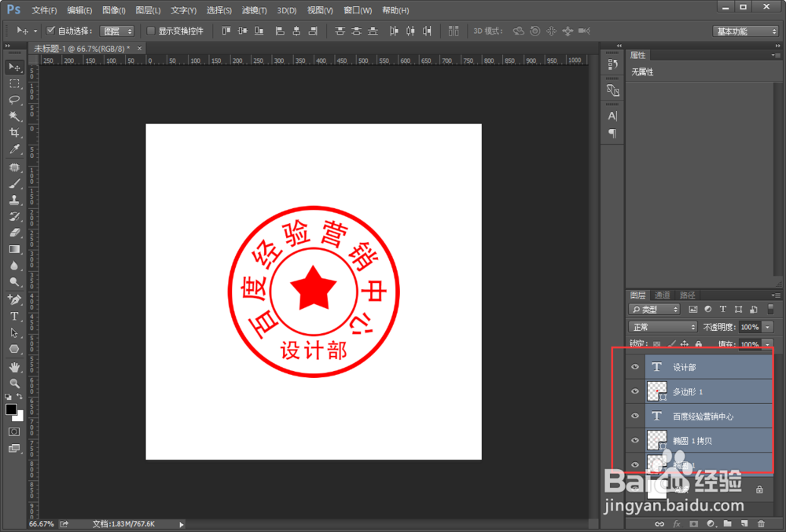Change the screen mode
Image resolution: width=786 pixels, height=532 pixels.
[14, 449]
